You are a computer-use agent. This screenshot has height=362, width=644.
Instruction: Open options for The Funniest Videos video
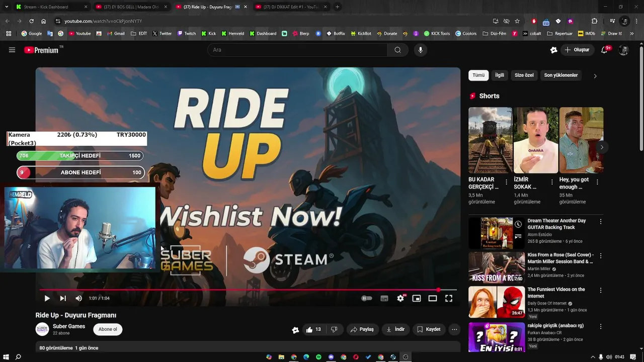point(600,290)
